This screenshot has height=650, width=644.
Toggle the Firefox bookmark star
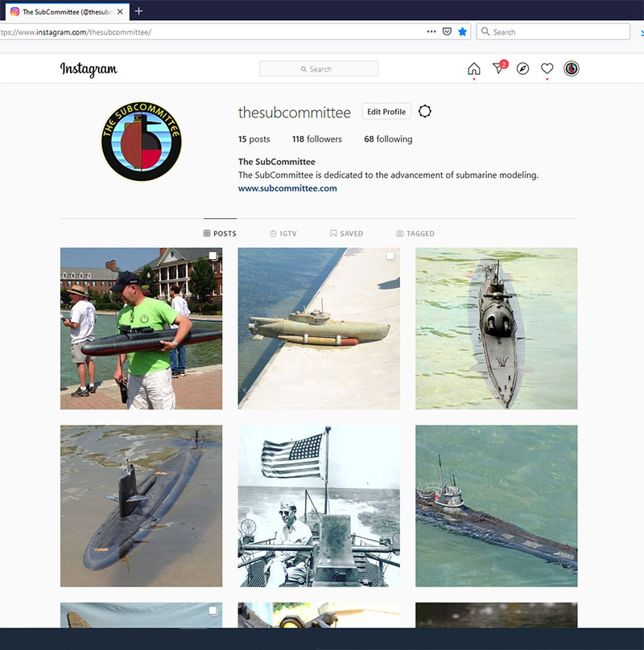[x=462, y=32]
